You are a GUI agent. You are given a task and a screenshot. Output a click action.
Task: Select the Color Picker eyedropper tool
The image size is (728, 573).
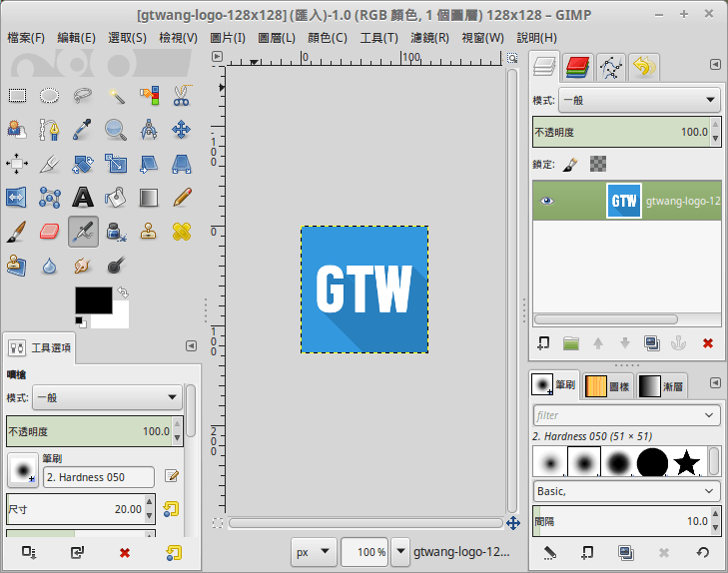pyautogui.click(x=83, y=130)
